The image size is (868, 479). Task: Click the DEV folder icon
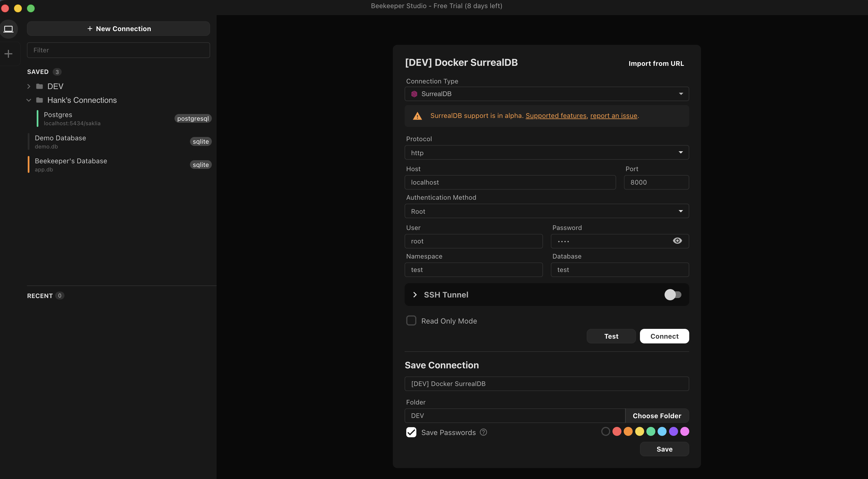click(x=40, y=86)
